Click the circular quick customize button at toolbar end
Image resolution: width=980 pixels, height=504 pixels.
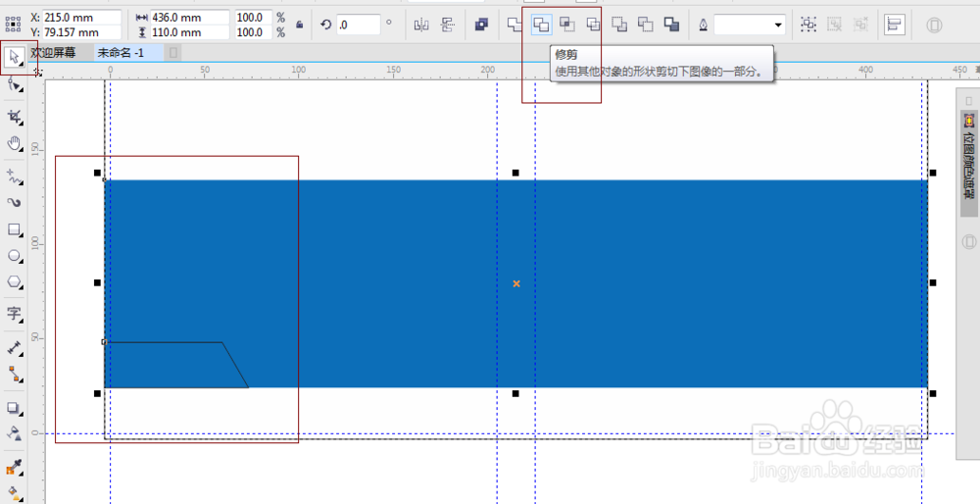tap(934, 25)
